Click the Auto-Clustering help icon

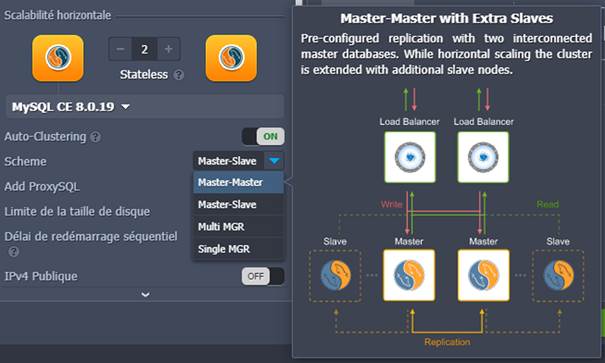point(96,137)
